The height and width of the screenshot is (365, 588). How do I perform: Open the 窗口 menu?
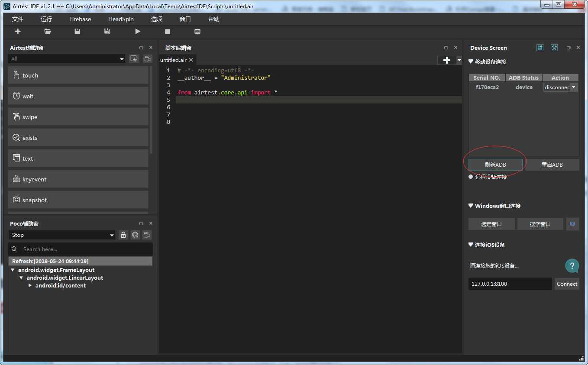tap(185, 19)
